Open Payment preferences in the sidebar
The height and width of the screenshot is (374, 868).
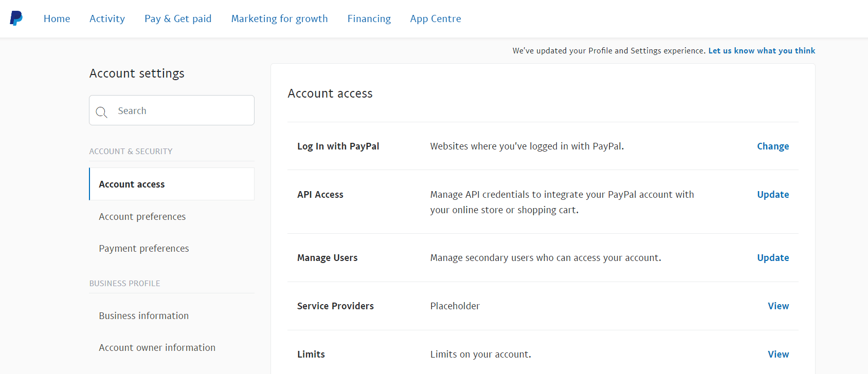[143, 248]
